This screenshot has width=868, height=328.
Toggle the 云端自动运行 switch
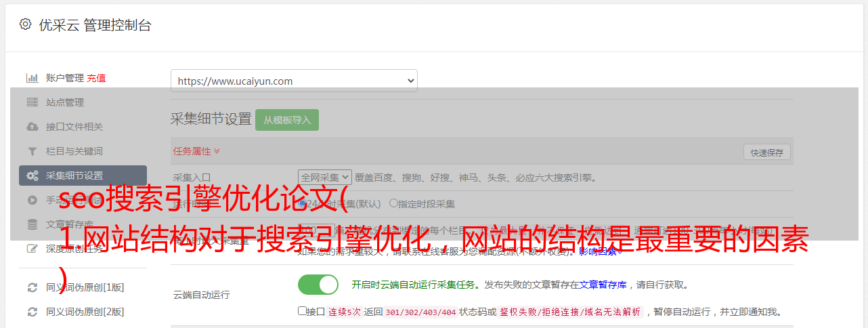[x=318, y=285]
